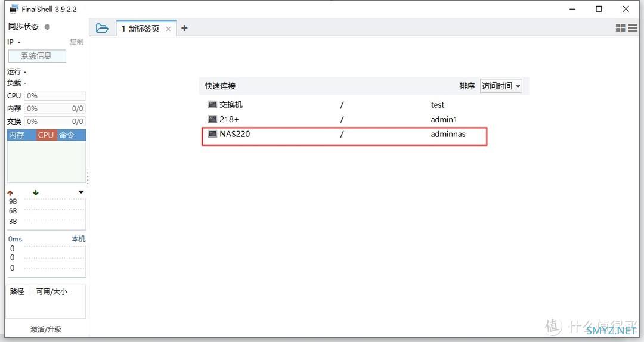The height and width of the screenshot is (342, 644).
Task: Click the 本机 ping label
Action: tap(79, 239)
